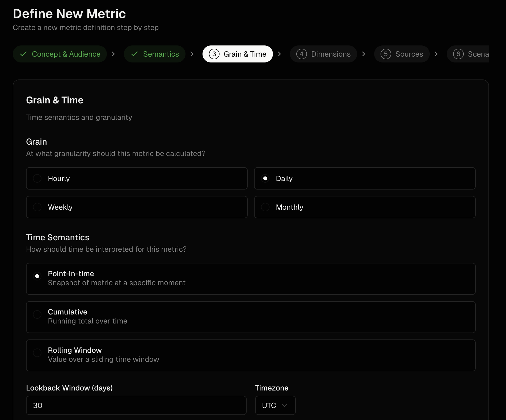Click the Lookback Window days field

(x=136, y=405)
